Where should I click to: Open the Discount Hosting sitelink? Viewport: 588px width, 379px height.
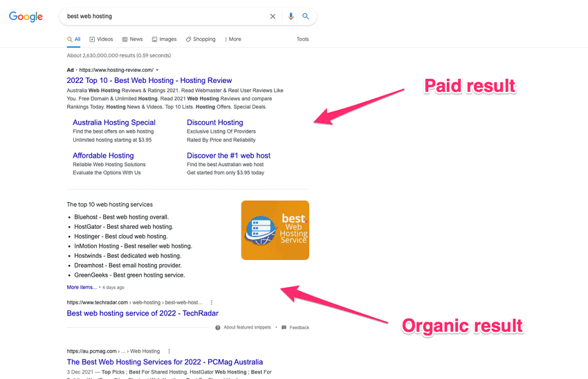215,122
